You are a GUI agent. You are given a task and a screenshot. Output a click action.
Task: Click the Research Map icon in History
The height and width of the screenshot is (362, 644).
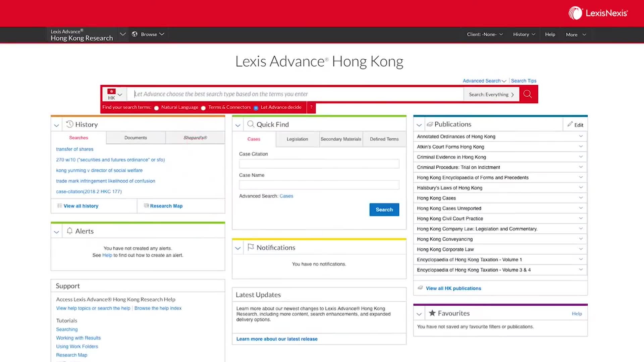[146, 206]
